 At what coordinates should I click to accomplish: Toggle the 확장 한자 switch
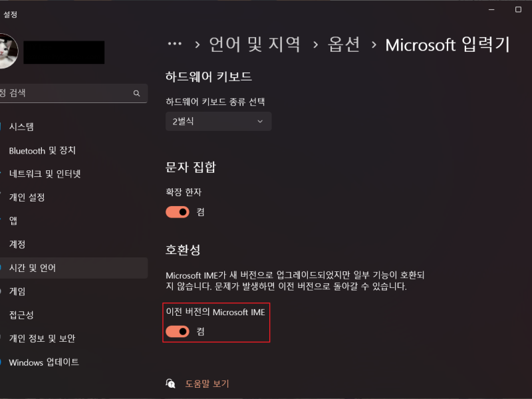click(x=178, y=212)
